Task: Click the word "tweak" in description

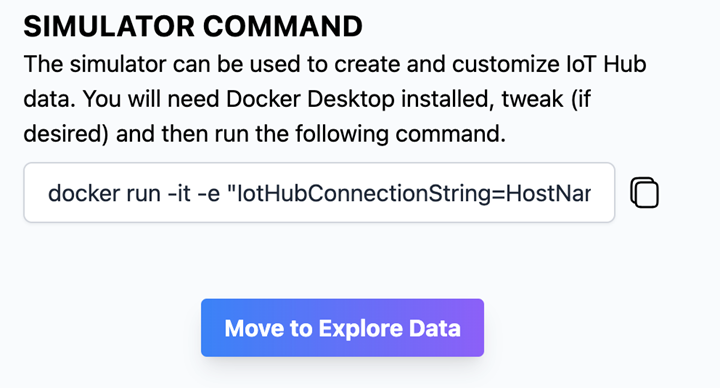Action: [x=532, y=99]
